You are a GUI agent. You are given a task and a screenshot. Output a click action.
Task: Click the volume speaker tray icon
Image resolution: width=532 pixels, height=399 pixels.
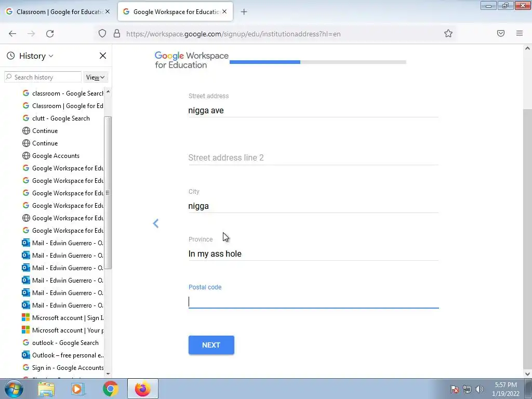(479, 389)
